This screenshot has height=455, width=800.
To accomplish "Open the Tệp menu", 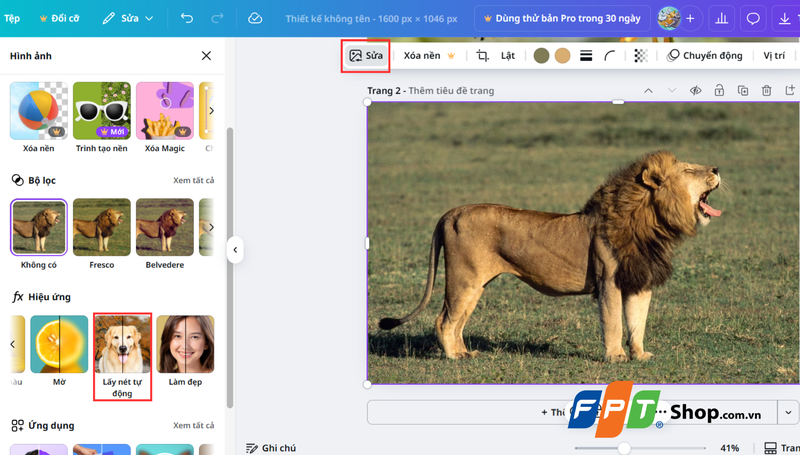I will [x=12, y=18].
